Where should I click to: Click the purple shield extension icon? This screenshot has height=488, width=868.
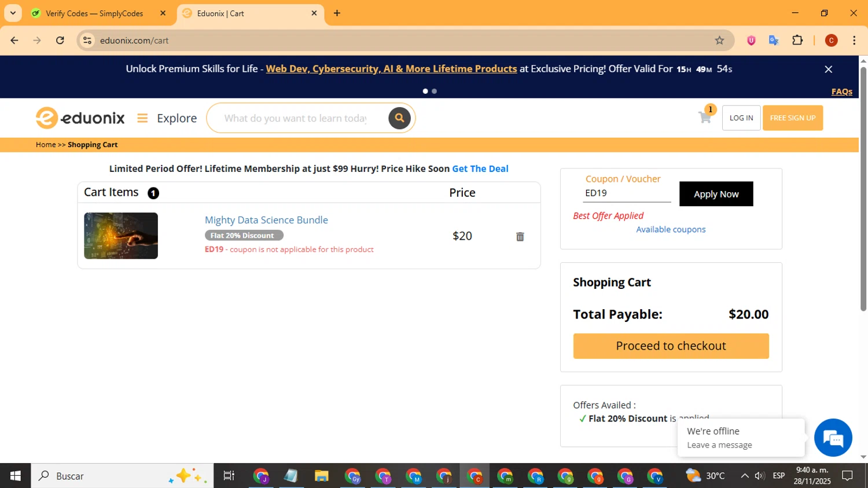click(x=751, y=41)
